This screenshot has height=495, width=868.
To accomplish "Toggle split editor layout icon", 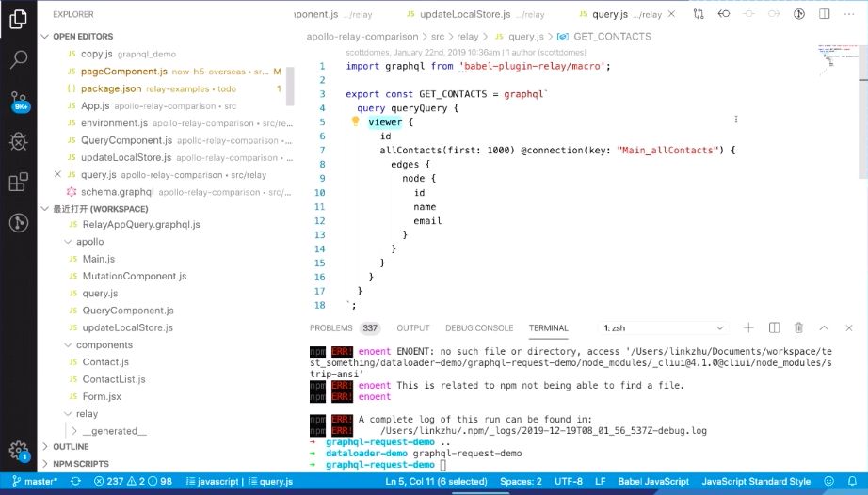I will [x=825, y=14].
